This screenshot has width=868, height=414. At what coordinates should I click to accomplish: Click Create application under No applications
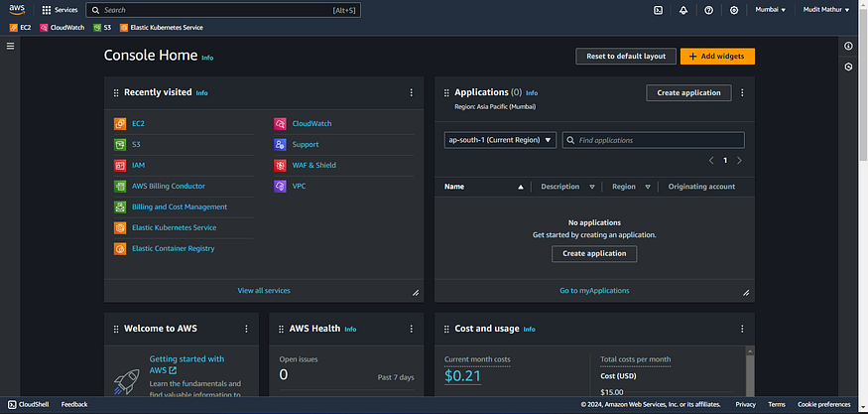pos(594,254)
